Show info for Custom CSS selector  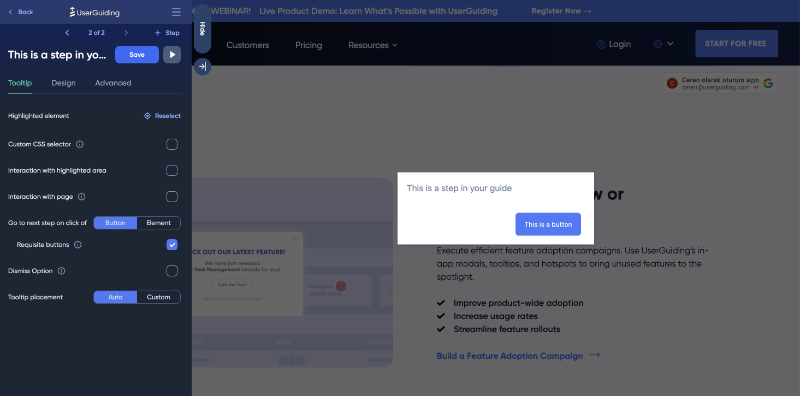click(x=80, y=144)
